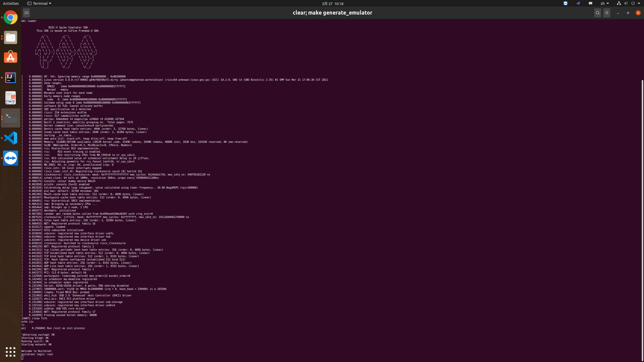Open Ubuntu Software from the dock

11,57
